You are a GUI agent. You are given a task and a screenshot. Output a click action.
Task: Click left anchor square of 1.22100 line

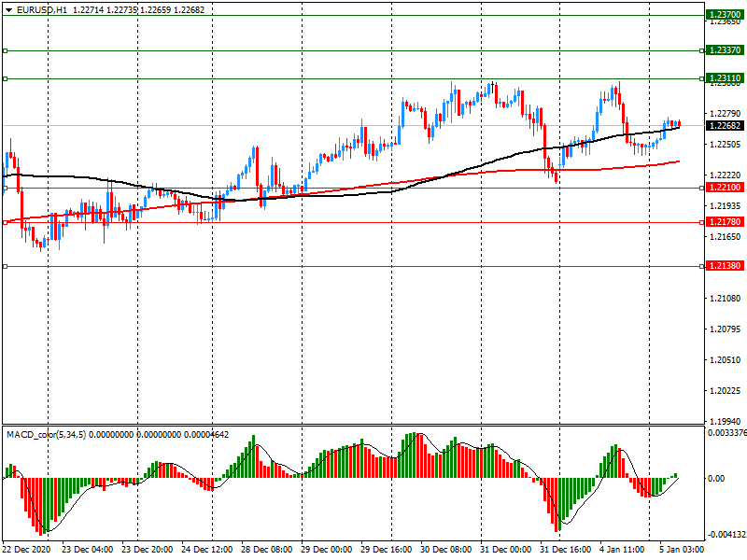pos(5,188)
